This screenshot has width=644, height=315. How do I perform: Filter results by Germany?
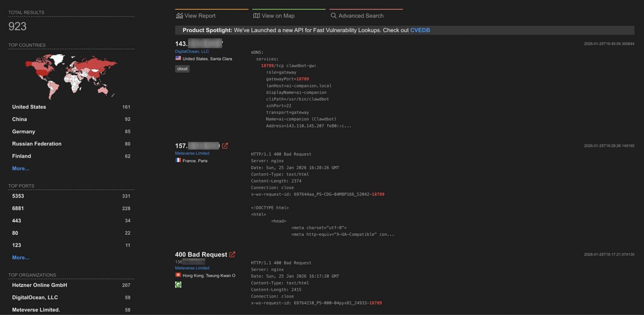(x=24, y=132)
